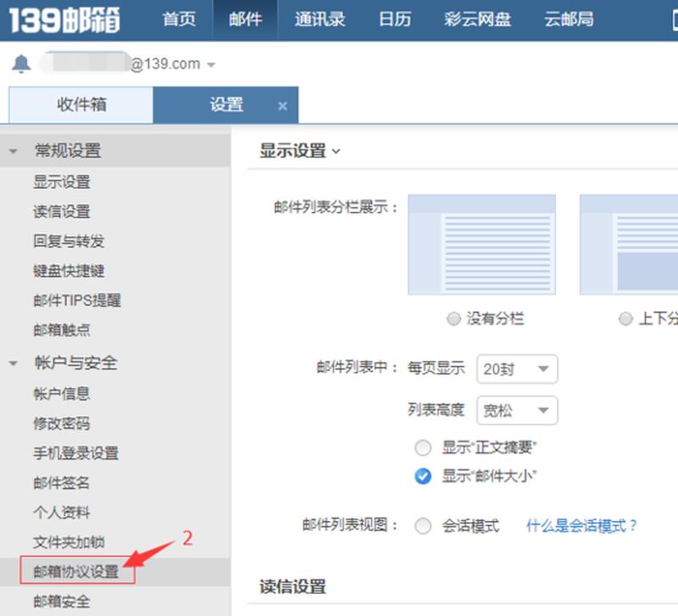Open 彩云网盘 in the top navigation
The height and width of the screenshot is (616, 678).
[x=477, y=19]
